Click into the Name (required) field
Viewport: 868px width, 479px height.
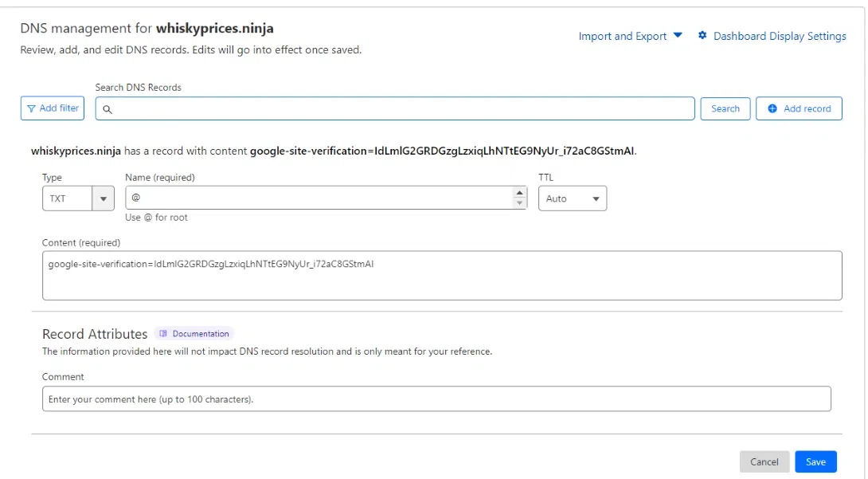click(x=319, y=198)
